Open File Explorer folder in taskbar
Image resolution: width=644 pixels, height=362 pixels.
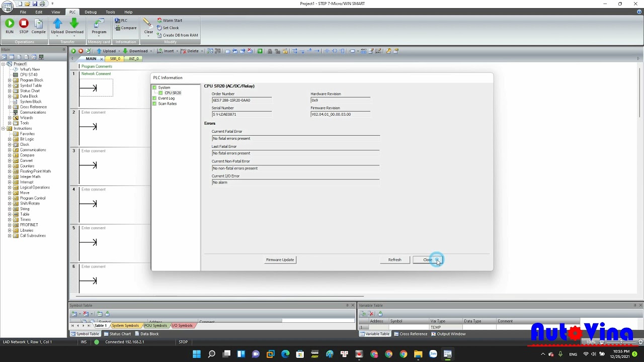(418, 354)
